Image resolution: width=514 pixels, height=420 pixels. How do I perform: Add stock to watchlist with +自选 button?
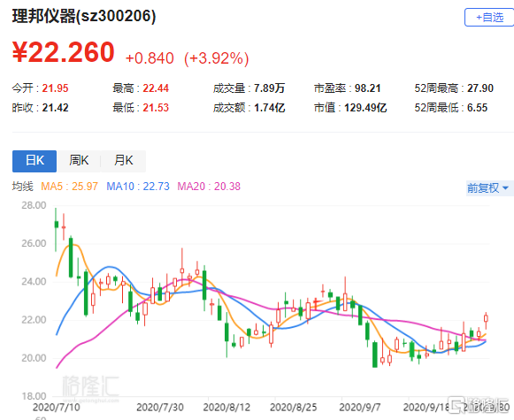[489, 17]
